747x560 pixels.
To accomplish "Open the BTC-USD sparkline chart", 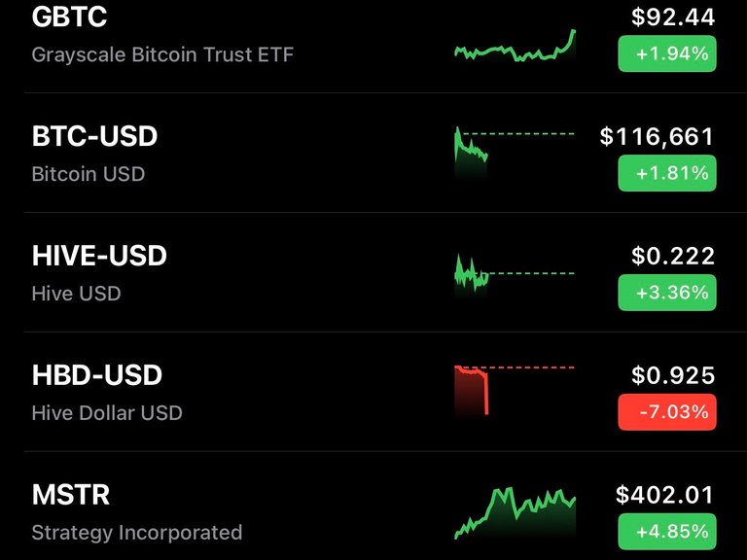I will pos(515,153).
